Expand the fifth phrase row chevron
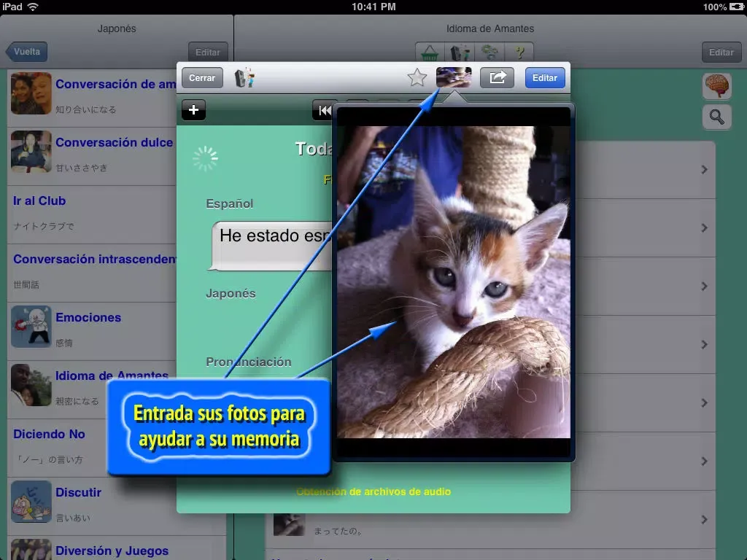The width and height of the screenshot is (747, 560). 704,402
